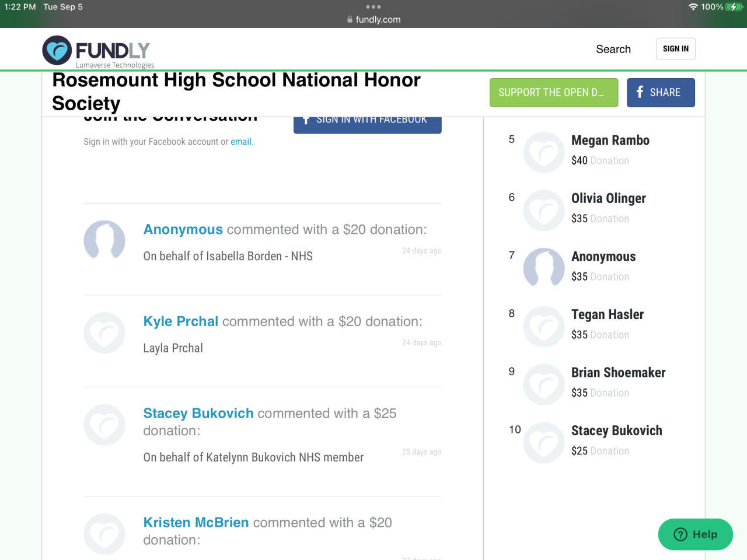This screenshot has width=747, height=560.
Task: Open the Search option in header
Action: click(613, 49)
